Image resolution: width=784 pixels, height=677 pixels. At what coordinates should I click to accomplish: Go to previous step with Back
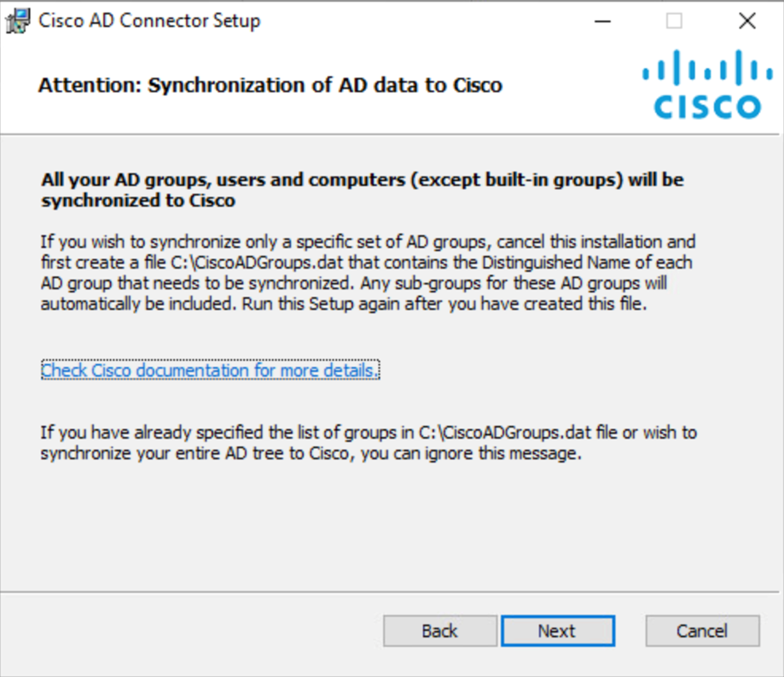pos(440,631)
